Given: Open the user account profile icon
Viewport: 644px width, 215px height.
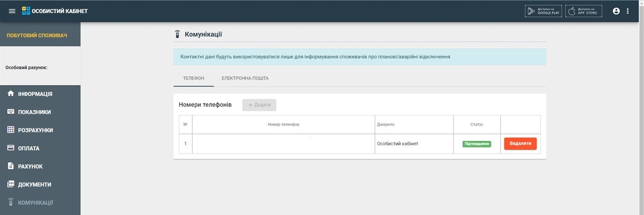Looking at the screenshot, I should point(616,11).
